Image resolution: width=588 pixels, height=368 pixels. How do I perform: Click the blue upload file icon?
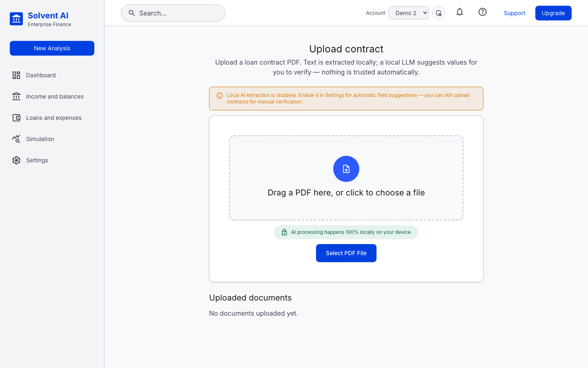(x=346, y=169)
